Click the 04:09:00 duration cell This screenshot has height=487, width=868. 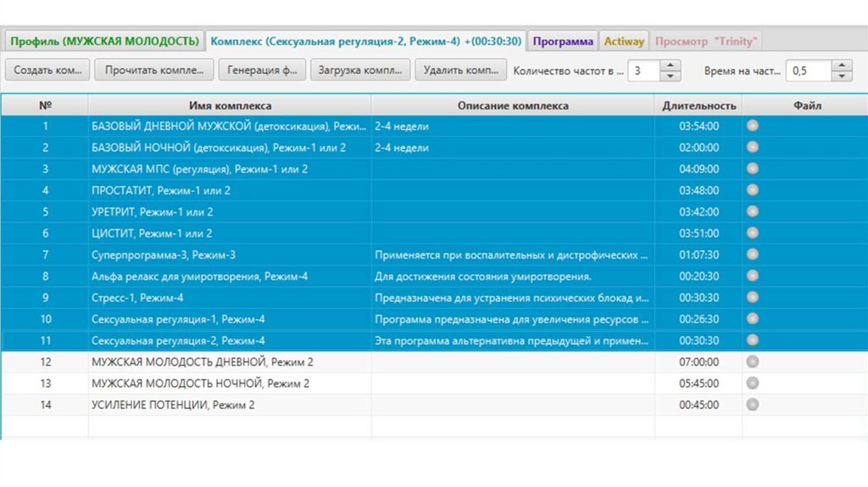(698, 169)
